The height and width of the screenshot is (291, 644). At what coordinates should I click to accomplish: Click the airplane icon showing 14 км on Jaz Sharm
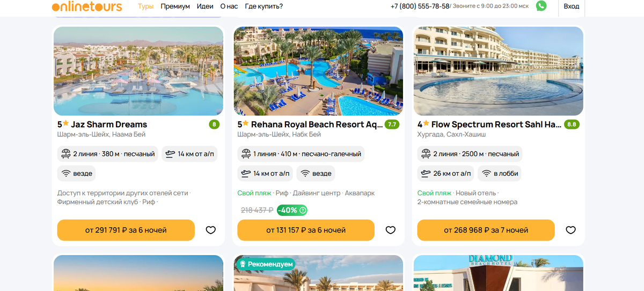[x=171, y=154]
